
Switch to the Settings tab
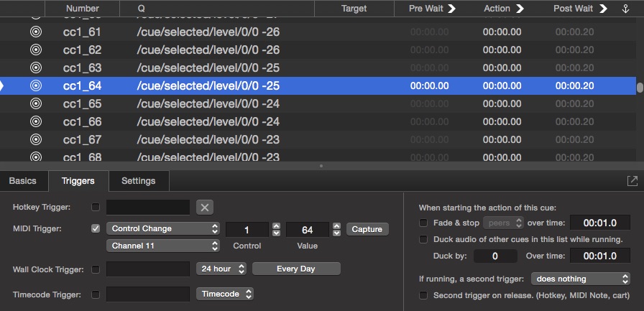coord(139,181)
